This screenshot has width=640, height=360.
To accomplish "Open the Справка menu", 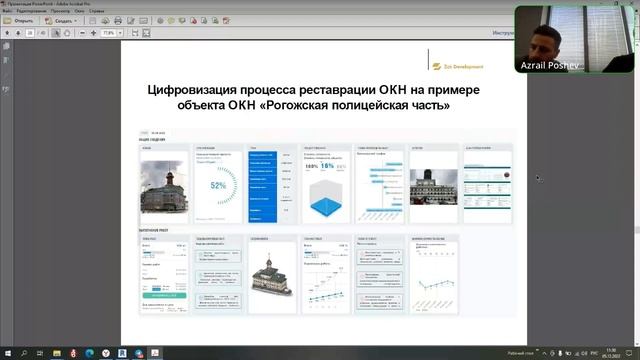I will tap(97, 11).
